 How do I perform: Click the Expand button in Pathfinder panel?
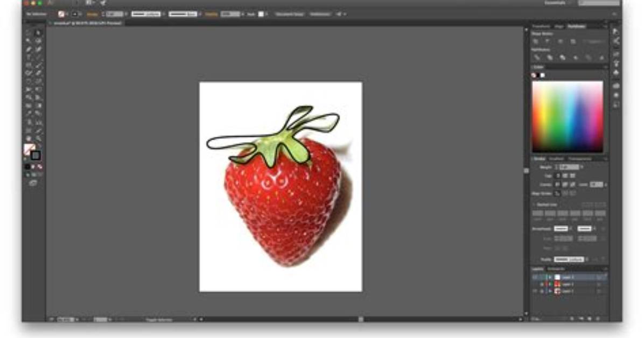[x=594, y=41]
